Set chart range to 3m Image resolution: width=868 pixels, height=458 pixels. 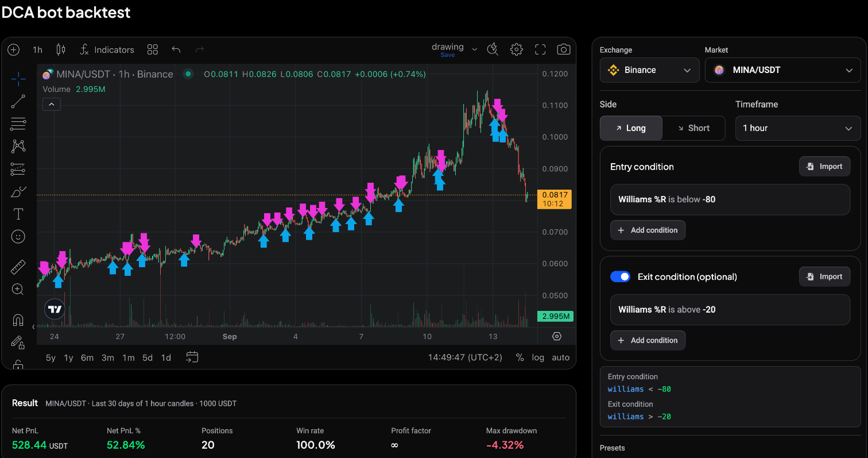pos(108,357)
